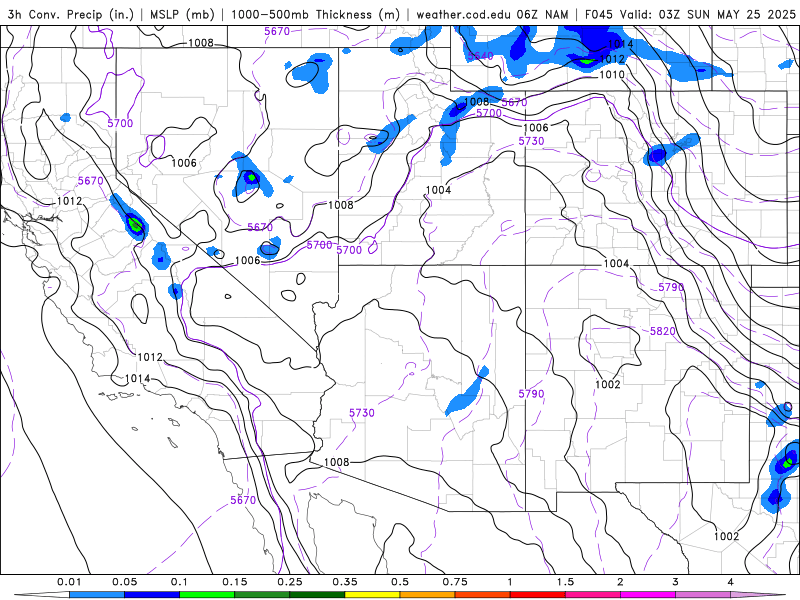Click the '3h Conv. Precip (in.)' title text
This screenshot has height=600, width=800.
coord(71,14)
